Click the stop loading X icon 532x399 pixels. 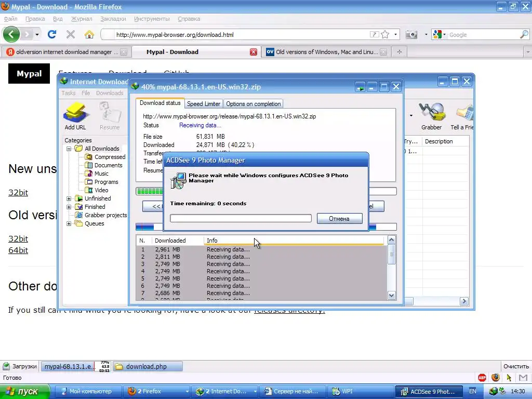pos(71,34)
